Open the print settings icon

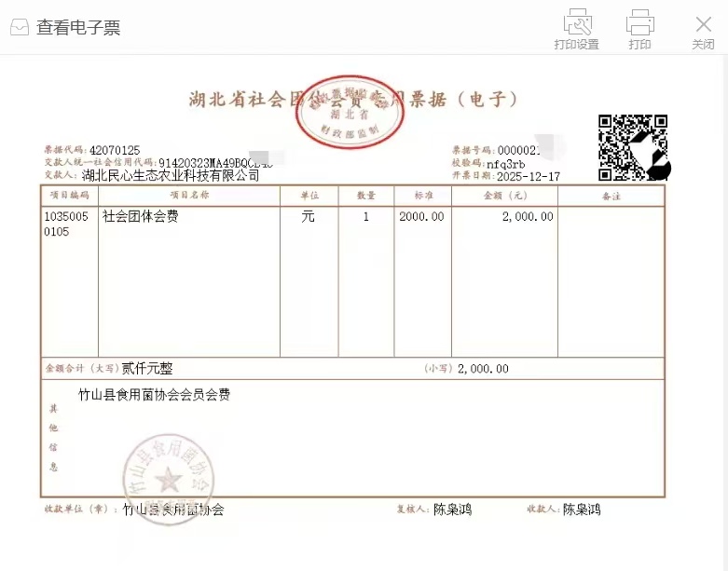[x=577, y=21]
